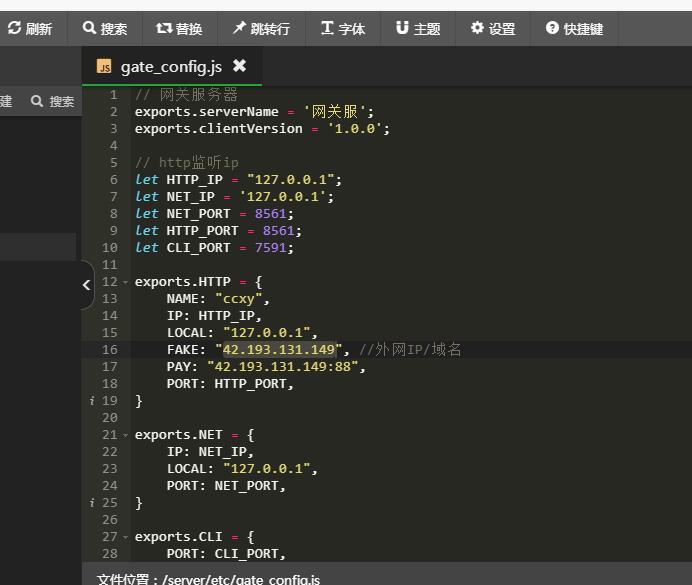692x585 pixels.
Task: Place cursor on PAY value "42.193.131.149:88"
Action: coord(286,367)
